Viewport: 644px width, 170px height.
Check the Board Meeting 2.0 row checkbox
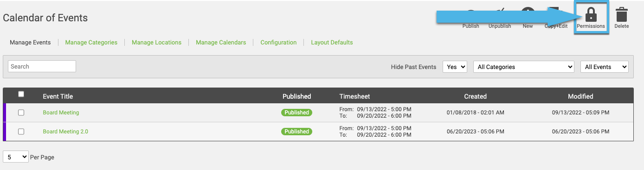(x=21, y=132)
